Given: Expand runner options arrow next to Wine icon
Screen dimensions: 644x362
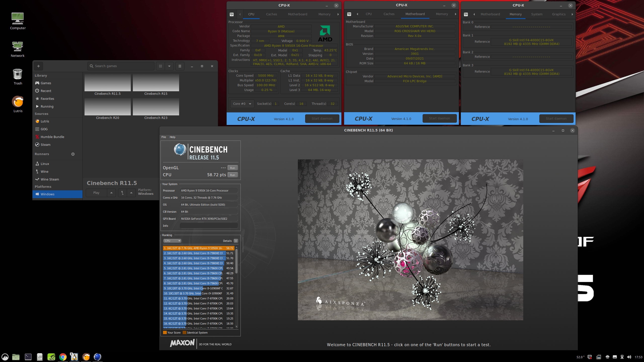Looking at the screenshot, I should point(131,193).
